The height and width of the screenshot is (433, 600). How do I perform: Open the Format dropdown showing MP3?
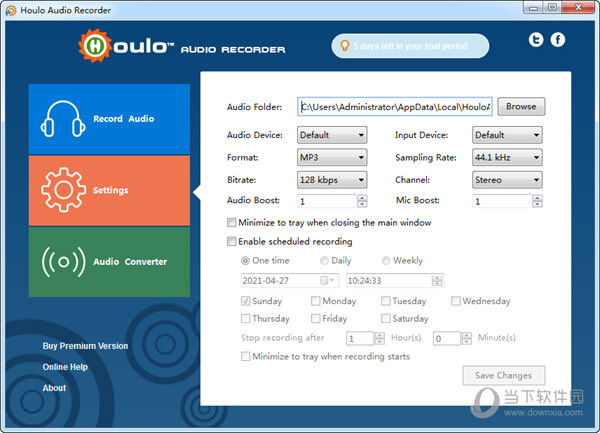coord(332,157)
